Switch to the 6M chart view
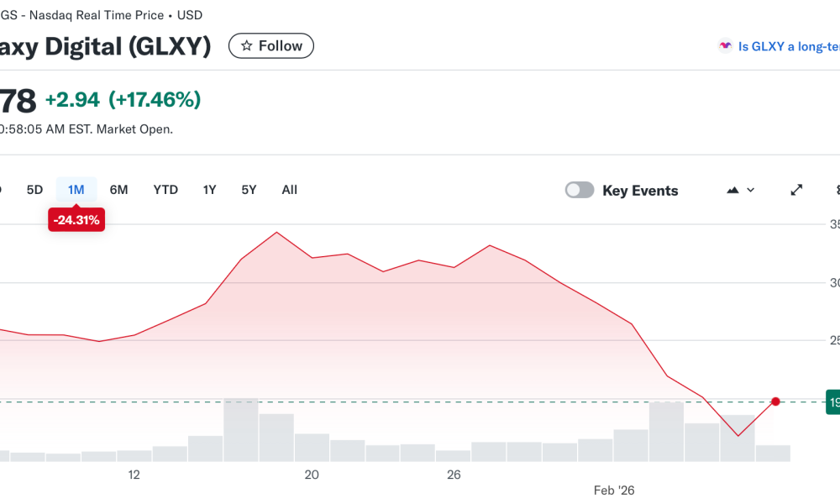The height and width of the screenshot is (504, 840). [118, 190]
